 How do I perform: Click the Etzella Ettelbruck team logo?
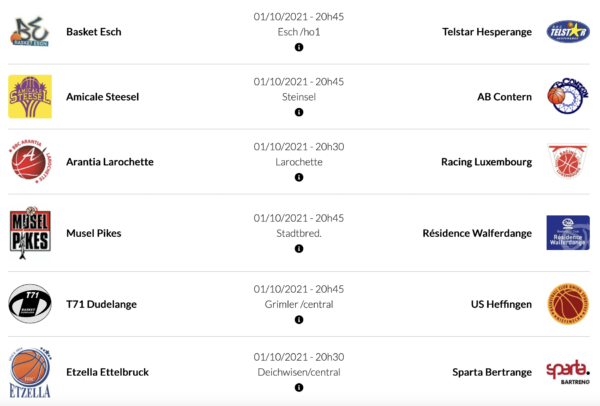click(30, 372)
